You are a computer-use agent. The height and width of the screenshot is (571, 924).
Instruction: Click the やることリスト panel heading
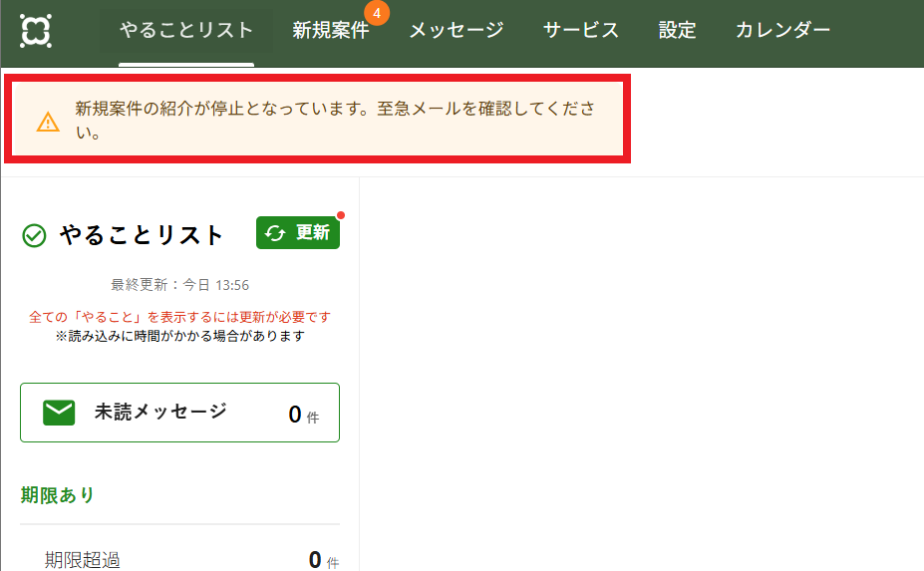[x=142, y=235]
